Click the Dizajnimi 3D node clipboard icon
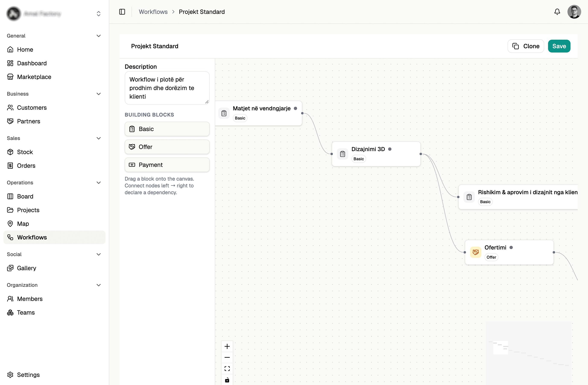Viewport: 588px width, 385px height. pos(342,154)
